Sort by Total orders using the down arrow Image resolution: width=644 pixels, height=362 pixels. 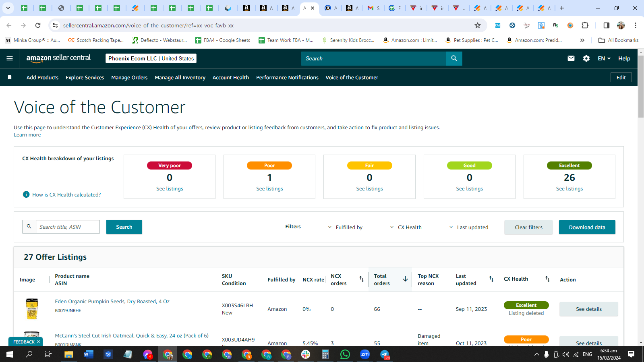[405, 279]
